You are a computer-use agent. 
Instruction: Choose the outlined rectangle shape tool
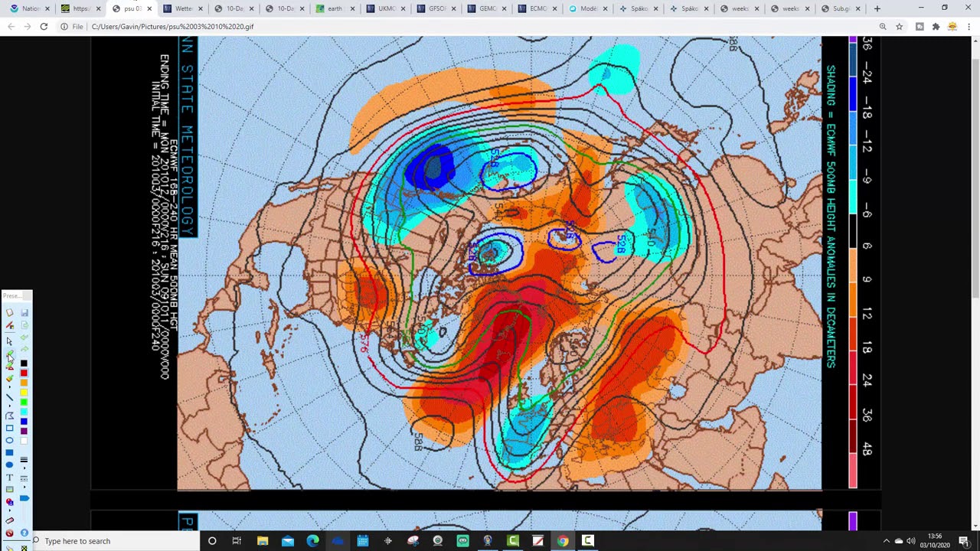pos(9,428)
